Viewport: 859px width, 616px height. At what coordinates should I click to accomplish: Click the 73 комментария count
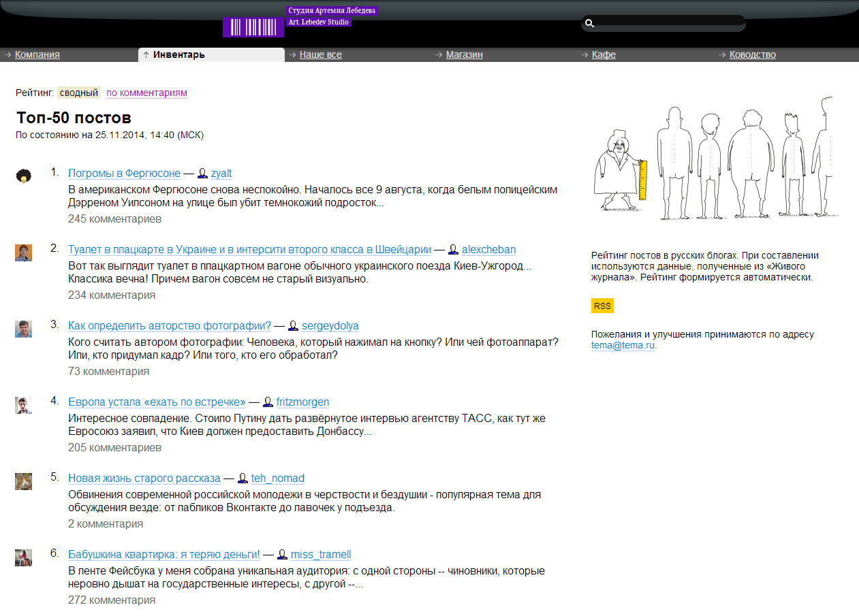[109, 372]
